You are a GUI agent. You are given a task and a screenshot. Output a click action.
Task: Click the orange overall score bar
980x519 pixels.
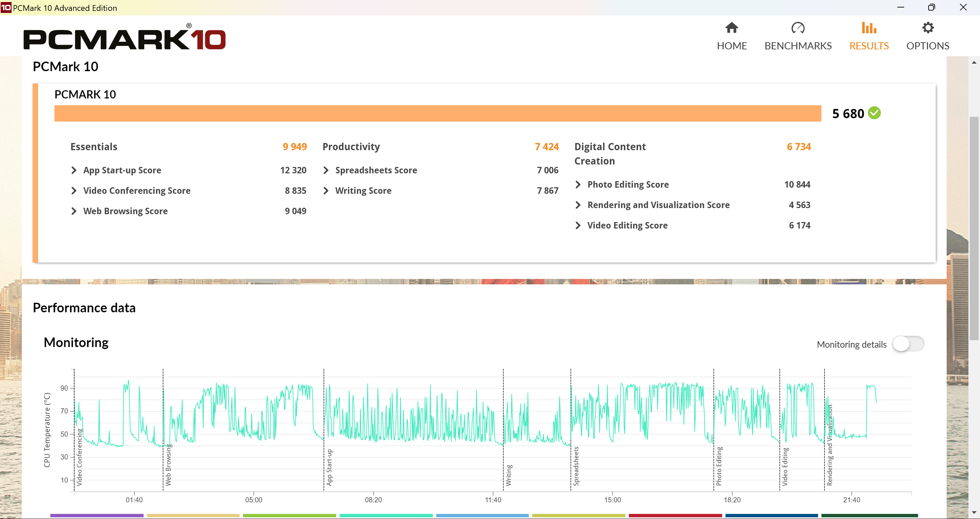coord(438,113)
